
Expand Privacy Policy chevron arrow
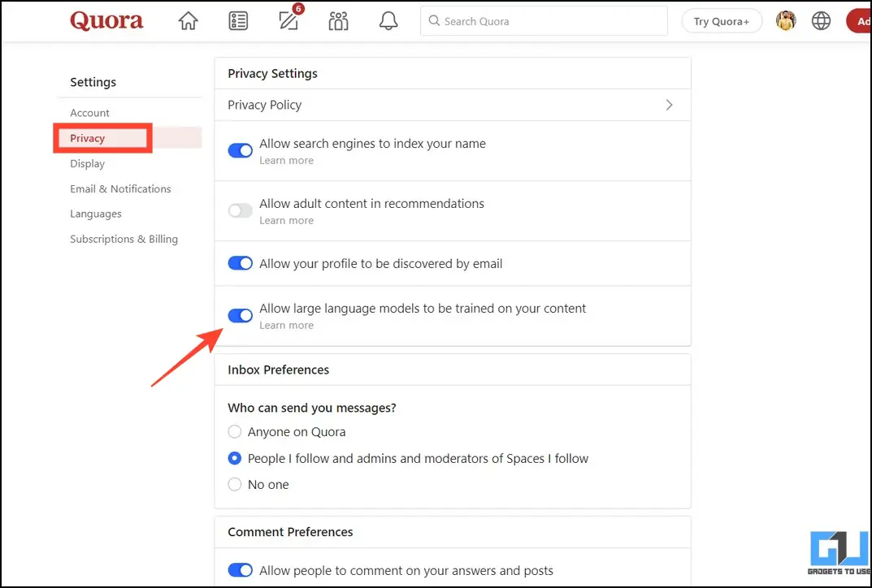pyautogui.click(x=669, y=105)
